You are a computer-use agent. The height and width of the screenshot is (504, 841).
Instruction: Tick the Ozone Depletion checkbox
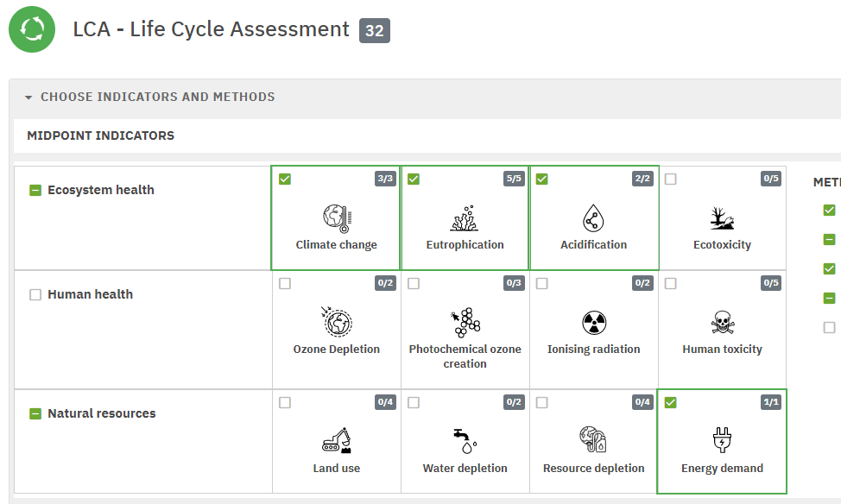(x=285, y=283)
